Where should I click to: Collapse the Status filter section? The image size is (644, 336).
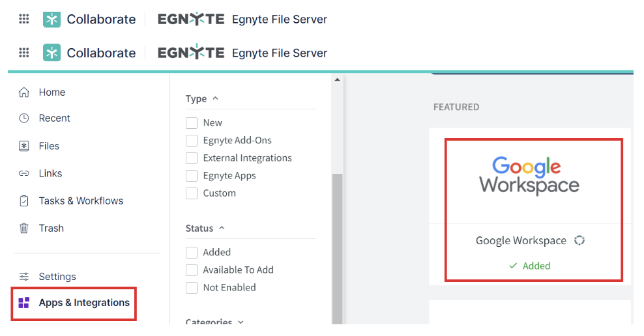tap(222, 228)
